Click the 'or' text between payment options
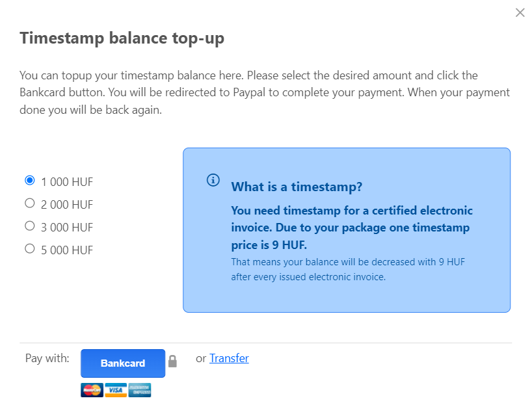This screenshot has height=420, width=532. pyautogui.click(x=201, y=358)
